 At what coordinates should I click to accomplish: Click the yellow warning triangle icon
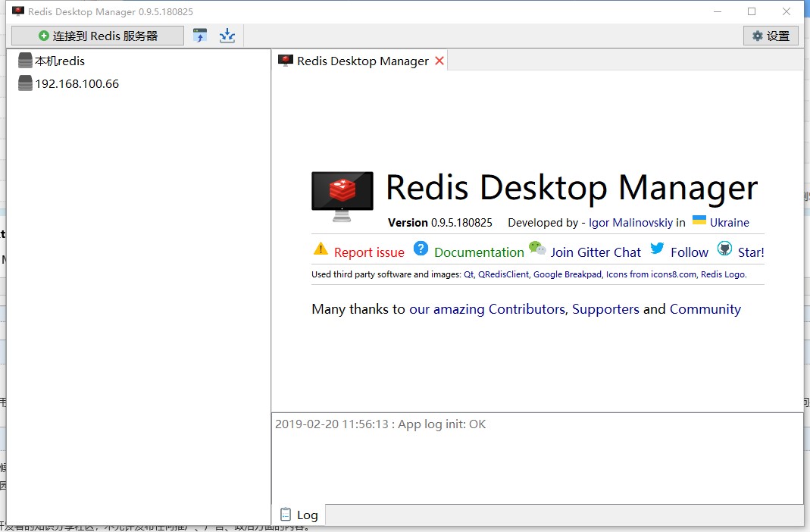[x=321, y=249]
